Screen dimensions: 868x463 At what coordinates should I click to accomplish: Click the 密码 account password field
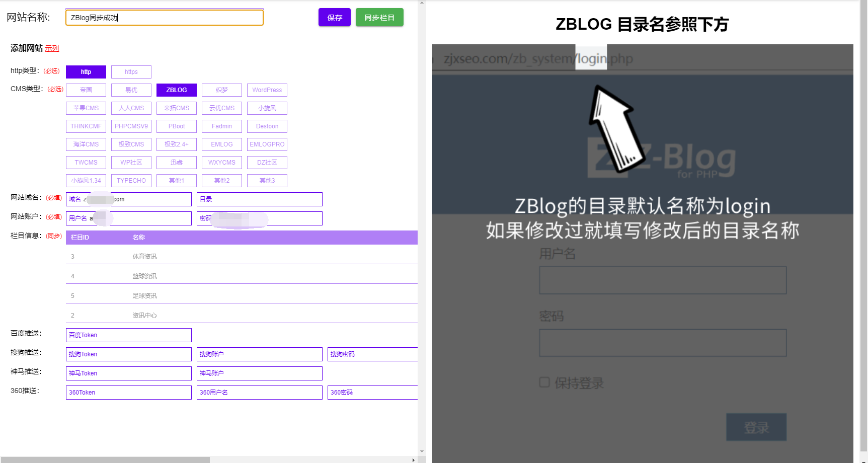[260, 218]
